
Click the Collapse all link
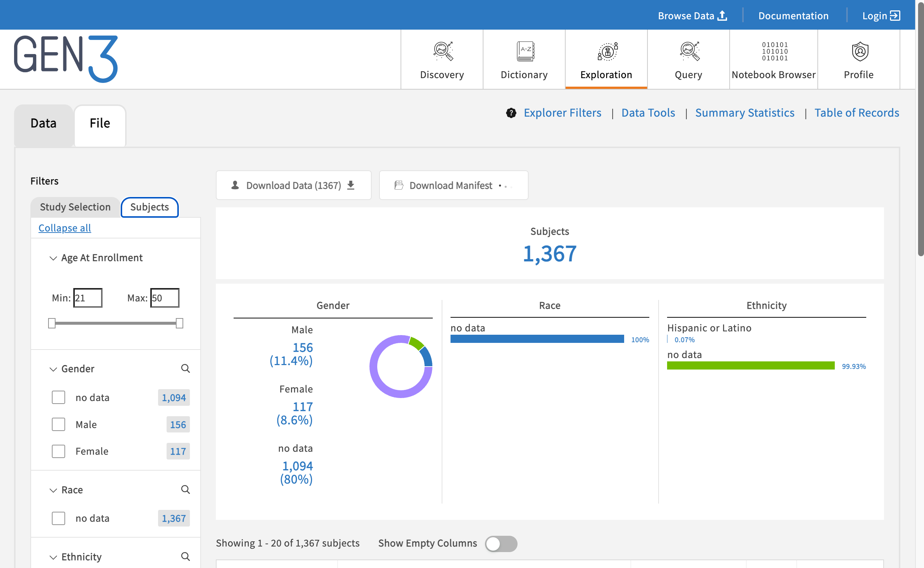coord(64,228)
